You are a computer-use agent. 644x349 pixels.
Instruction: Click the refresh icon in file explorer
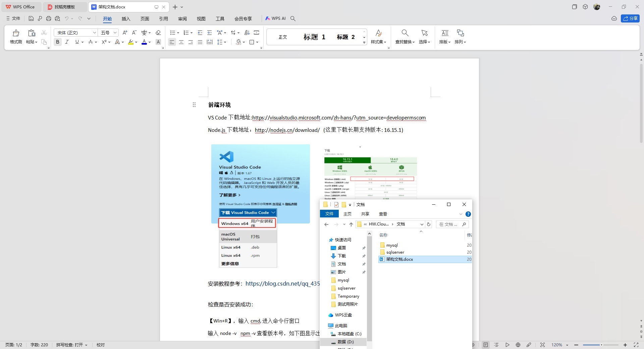click(x=428, y=224)
